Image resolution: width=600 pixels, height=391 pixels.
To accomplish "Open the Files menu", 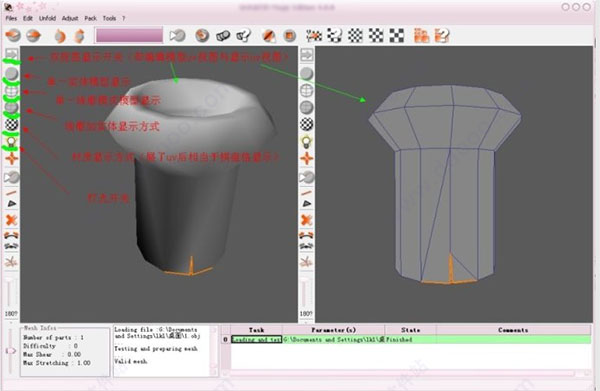I will pos(11,18).
